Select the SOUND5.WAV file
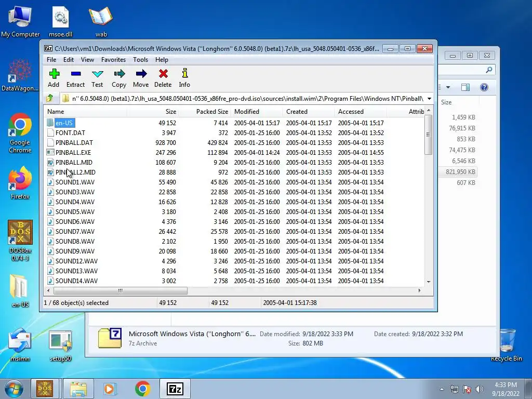Image resolution: width=532 pixels, height=399 pixels. (75, 211)
